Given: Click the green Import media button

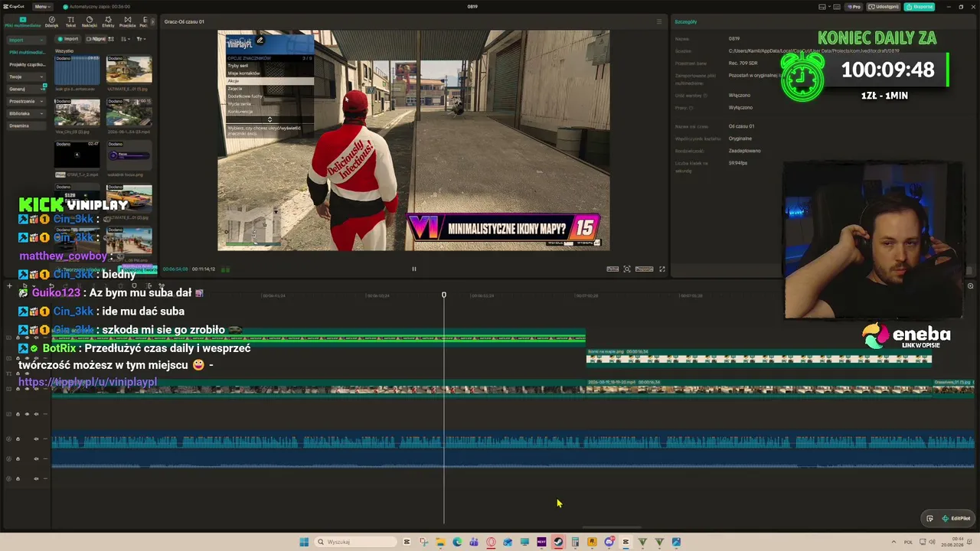Looking at the screenshot, I should 69,39.
